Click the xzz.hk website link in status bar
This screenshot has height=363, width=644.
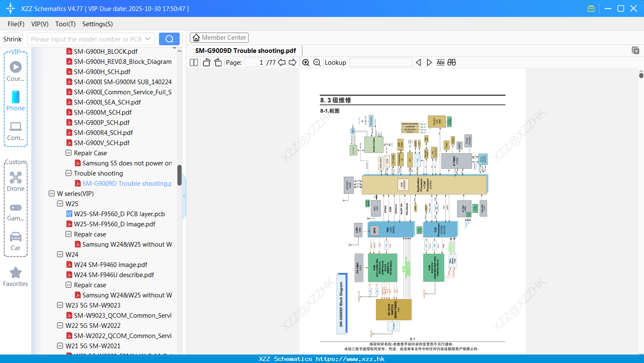350,359
